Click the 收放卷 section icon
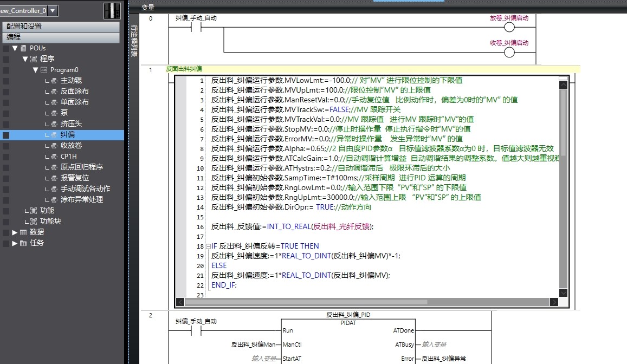 (54, 146)
